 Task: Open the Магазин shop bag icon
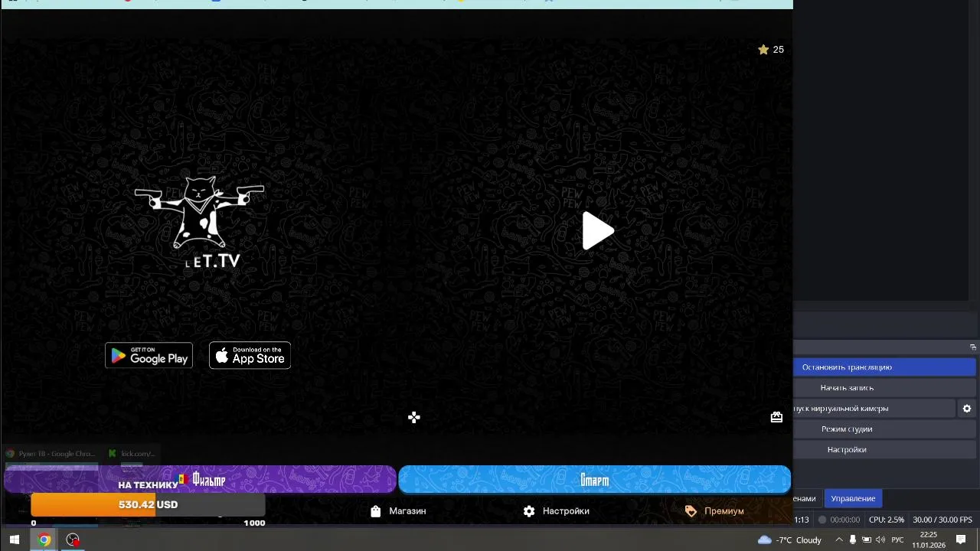[375, 511]
